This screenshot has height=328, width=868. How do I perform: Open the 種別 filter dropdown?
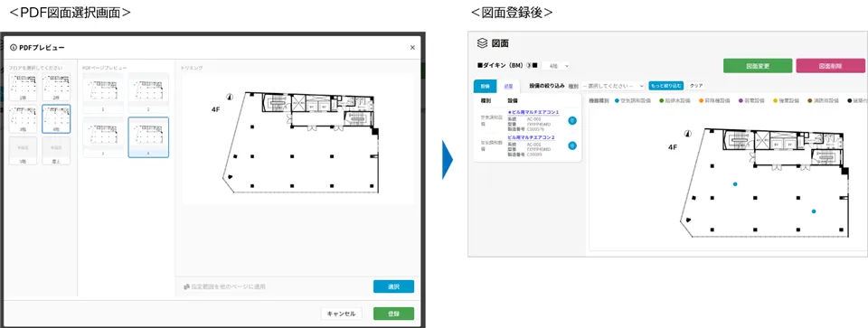click(613, 86)
